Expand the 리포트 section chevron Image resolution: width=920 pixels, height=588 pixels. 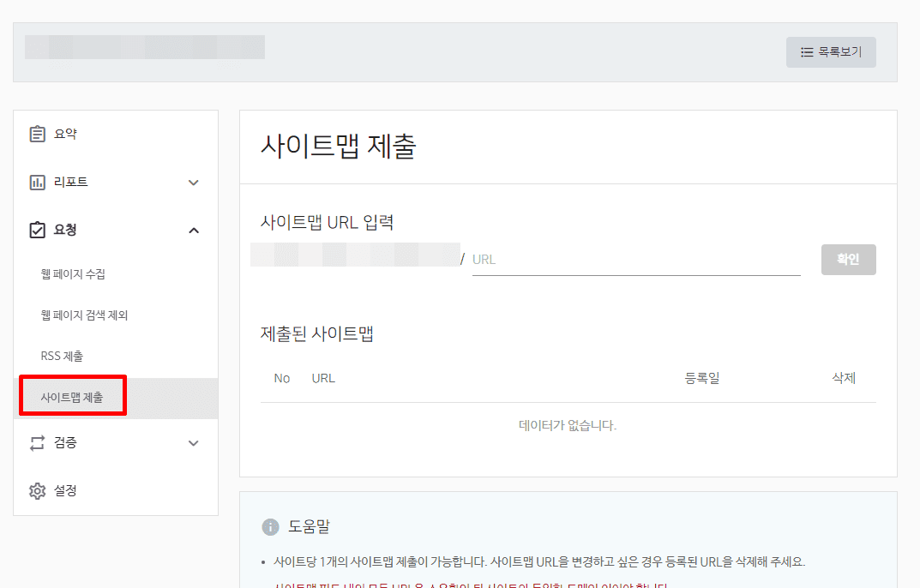point(194,182)
